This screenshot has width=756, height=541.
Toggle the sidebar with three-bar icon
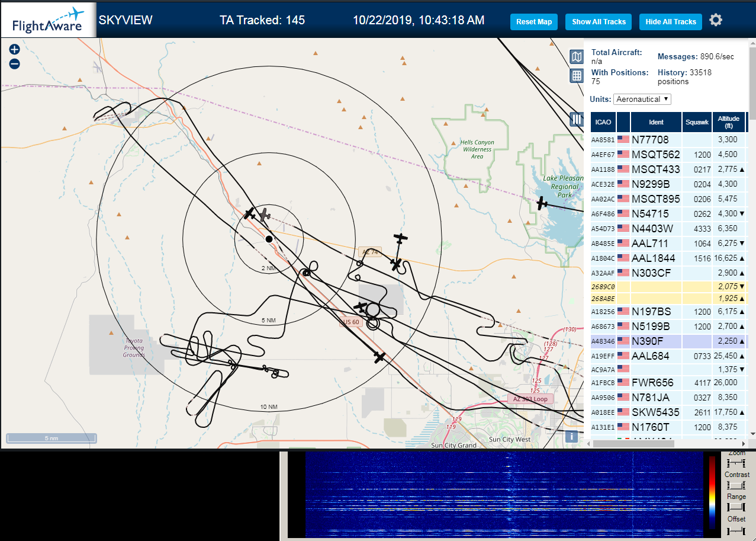577,120
